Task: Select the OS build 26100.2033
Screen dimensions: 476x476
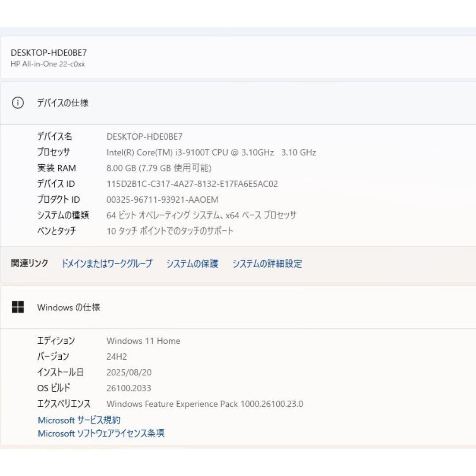Action: click(x=129, y=388)
